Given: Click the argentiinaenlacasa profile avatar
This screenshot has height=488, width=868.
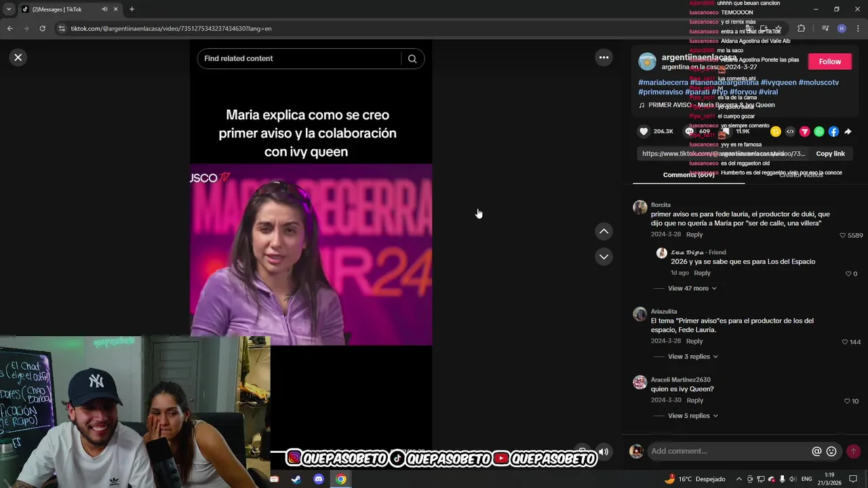Looking at the screenshot, I should pos(647,62).
